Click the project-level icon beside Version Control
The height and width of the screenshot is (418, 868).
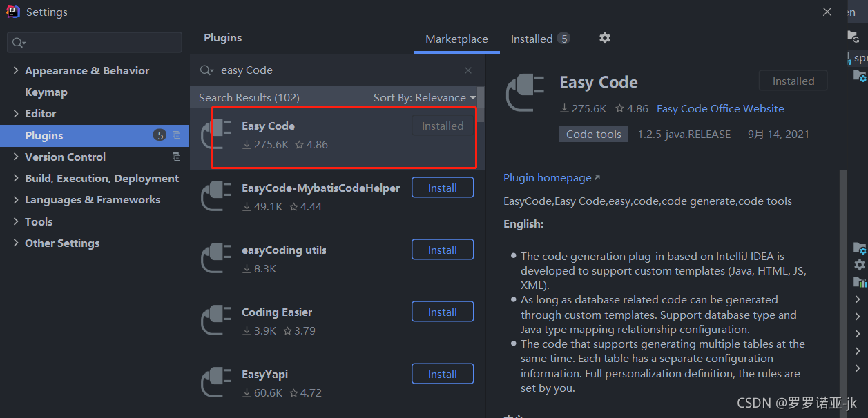pos(176,157)
